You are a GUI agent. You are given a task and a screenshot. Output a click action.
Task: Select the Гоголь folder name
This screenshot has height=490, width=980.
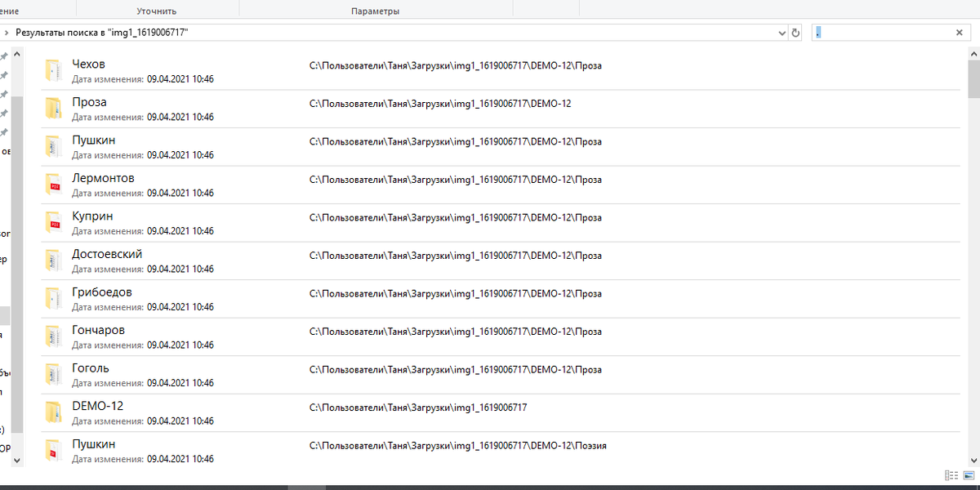(x=91, y=368)
